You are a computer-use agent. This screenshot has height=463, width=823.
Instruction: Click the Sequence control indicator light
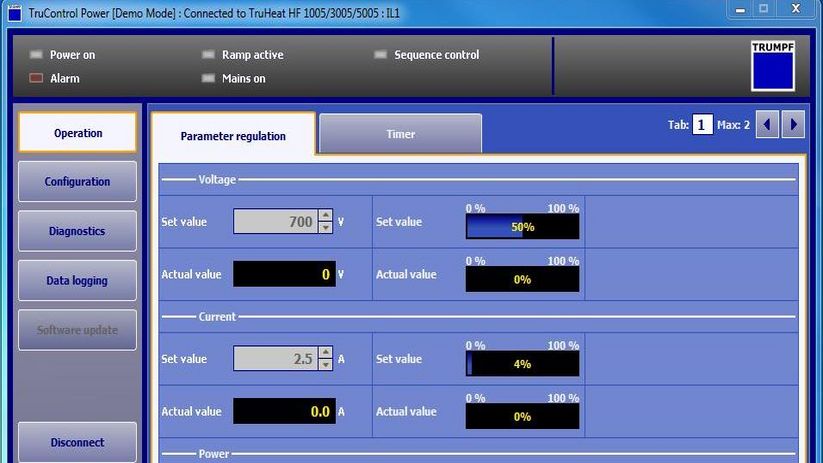[381, 55]
